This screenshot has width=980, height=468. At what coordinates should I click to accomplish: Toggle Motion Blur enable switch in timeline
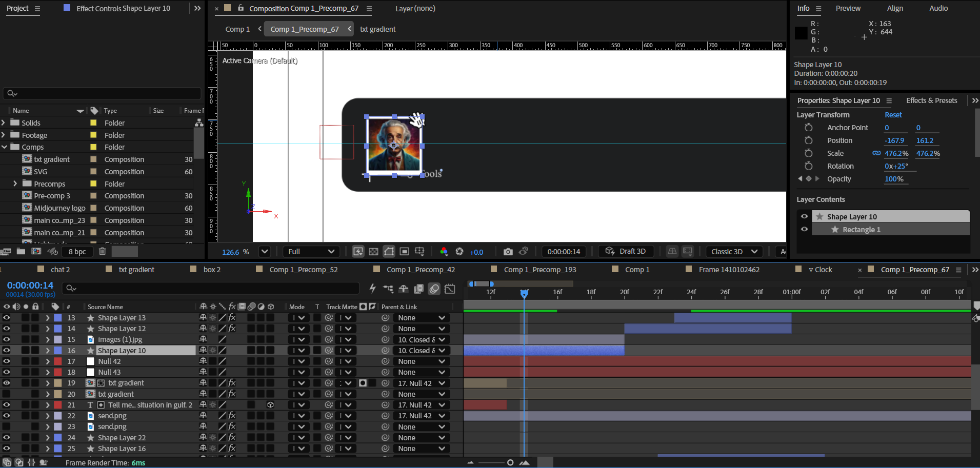434,289
